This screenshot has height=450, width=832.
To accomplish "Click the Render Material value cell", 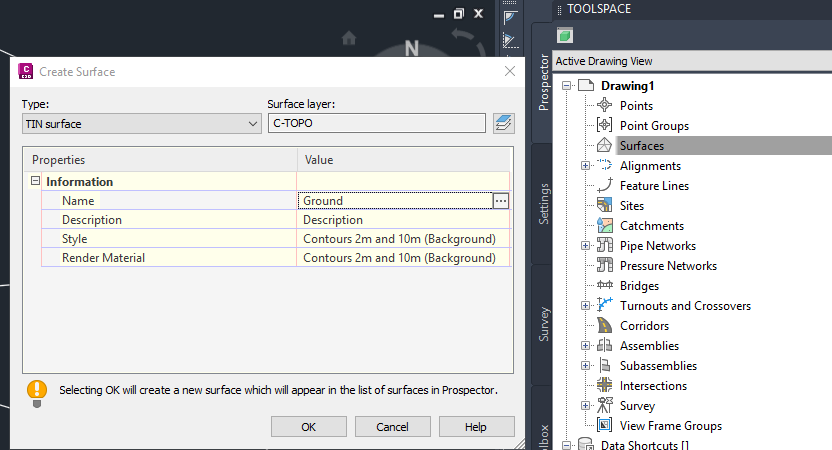I will 403,258.
